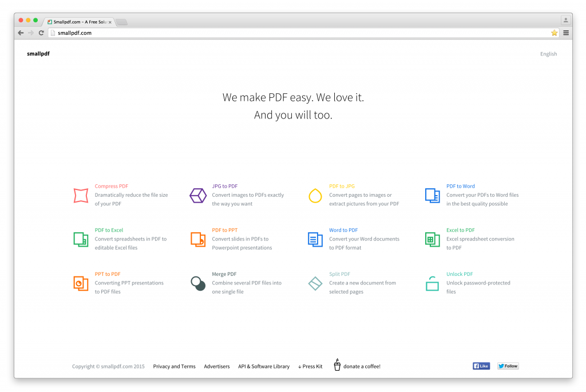Click the Word to PDF icon
The image size is (586, 392).
[315, 240]
